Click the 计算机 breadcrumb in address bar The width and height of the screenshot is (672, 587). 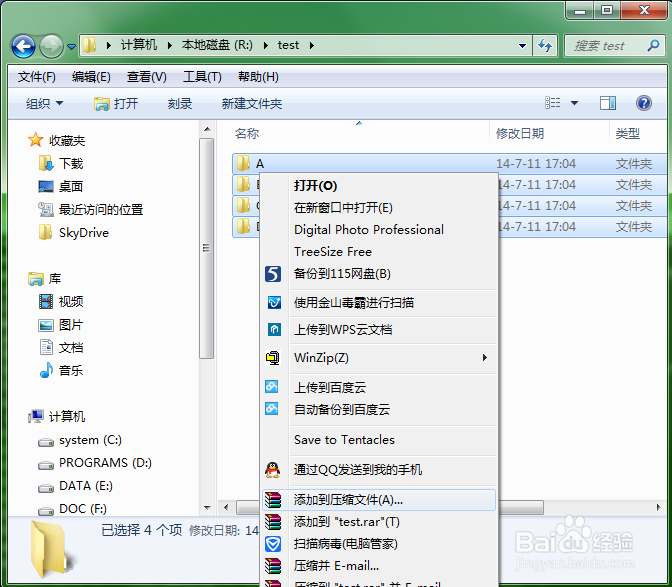(139, 45)
